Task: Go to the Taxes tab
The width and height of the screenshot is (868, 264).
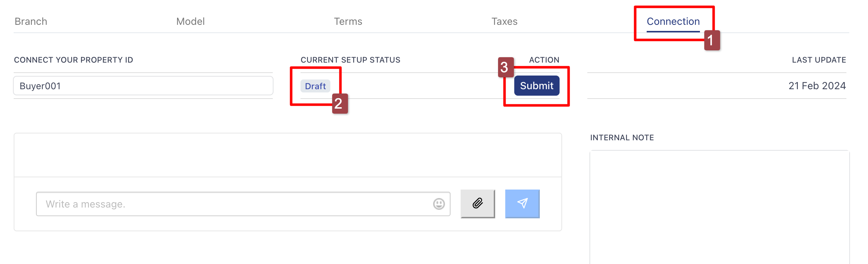Action: coord(505,21)
